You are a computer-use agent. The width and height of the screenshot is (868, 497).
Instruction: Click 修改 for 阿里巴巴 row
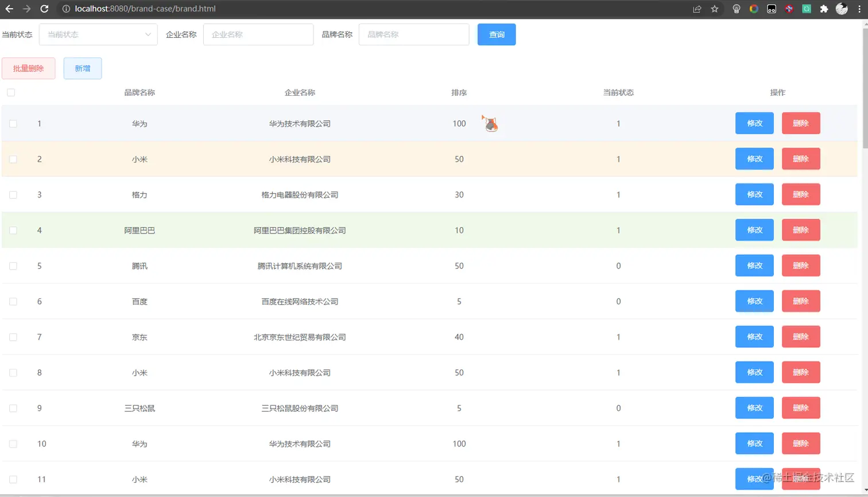(754, 230)
